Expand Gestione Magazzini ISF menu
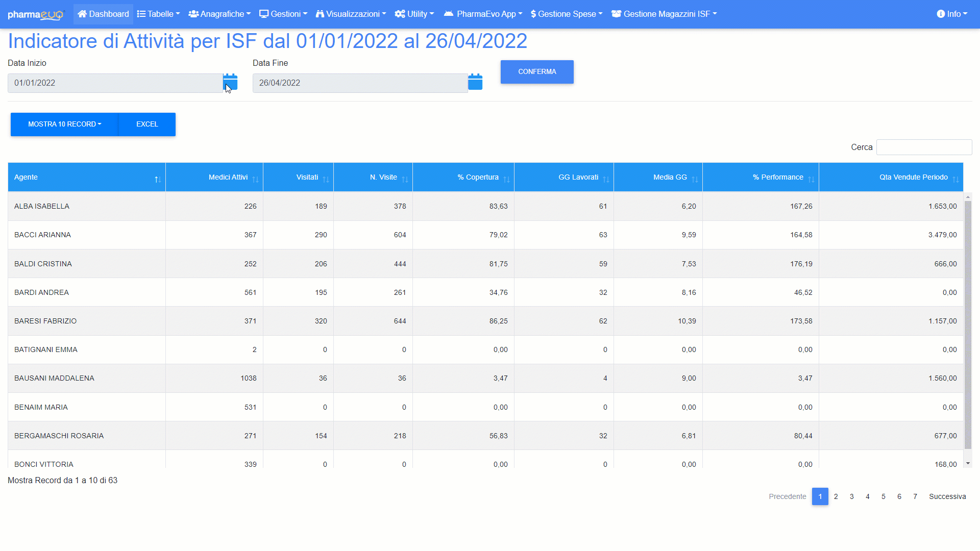Screen dimensions: 980x551 click(x=664, y=14)
